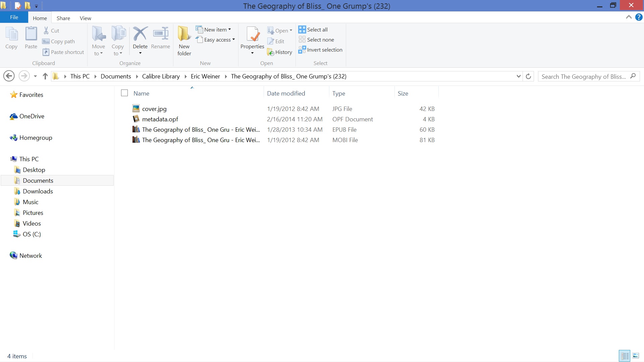
Task: Click the New folder icon
Action: pyautogui.click(x=184, y=34)
